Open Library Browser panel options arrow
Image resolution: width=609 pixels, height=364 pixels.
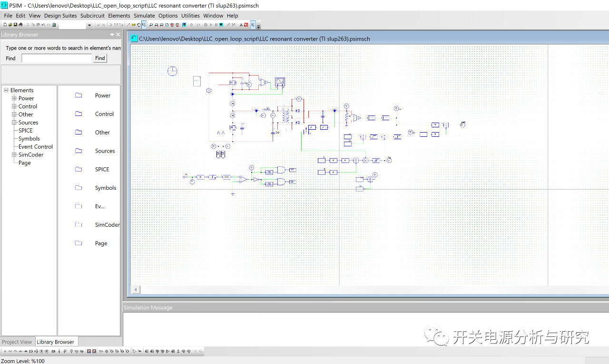(112, 35)
